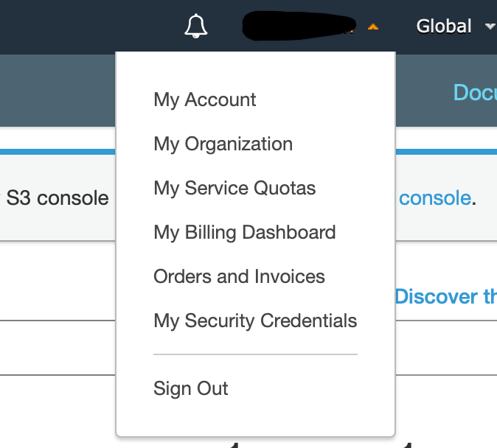497x448 pixels.
Task: Follow the blue 'console' link
Action: point(434,197)
